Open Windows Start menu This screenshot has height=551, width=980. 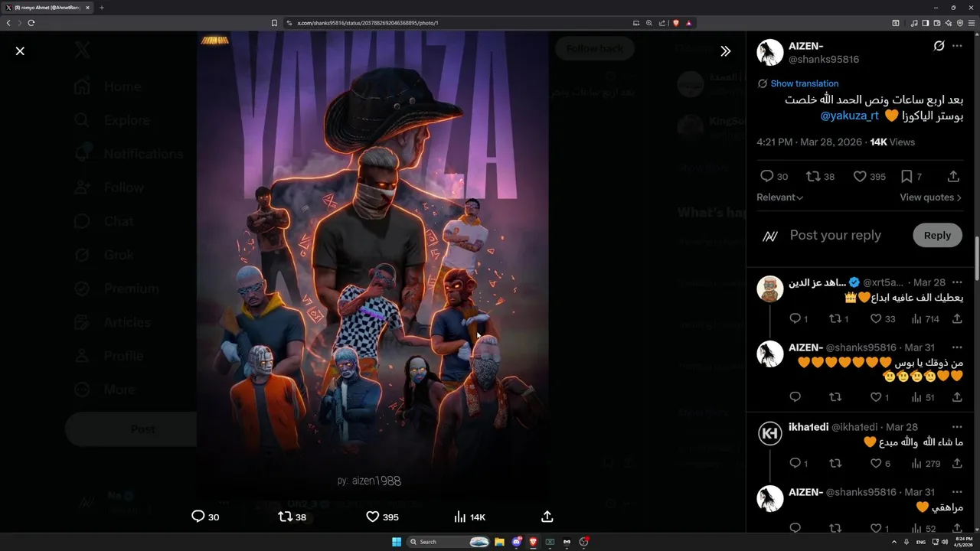pos(397,542)
